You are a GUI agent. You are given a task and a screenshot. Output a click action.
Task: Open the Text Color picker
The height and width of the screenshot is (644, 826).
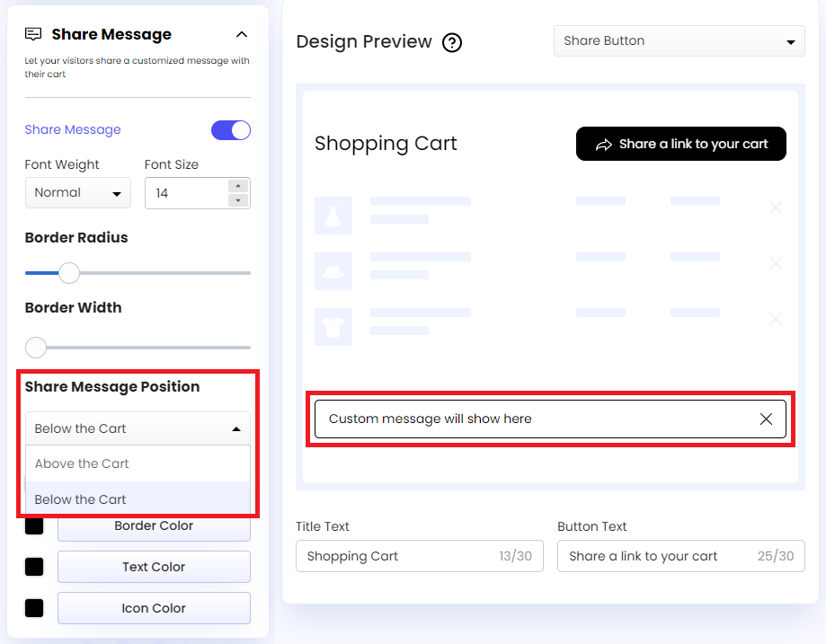153,567
